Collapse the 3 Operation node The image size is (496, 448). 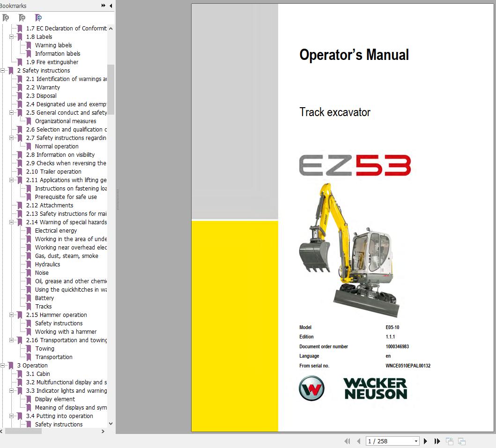2,366
